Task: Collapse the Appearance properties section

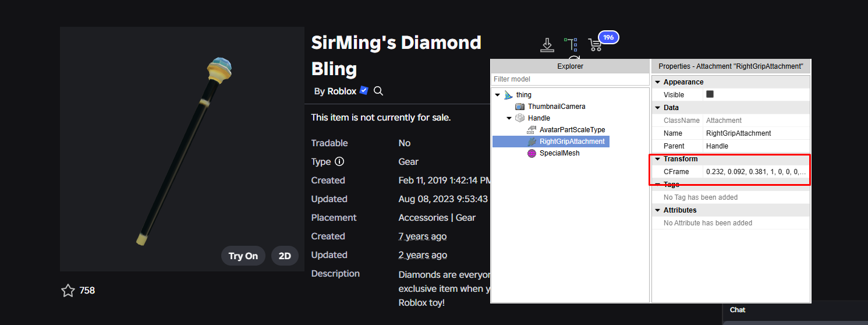Action: pyautogui.click(x=657, y=82)
